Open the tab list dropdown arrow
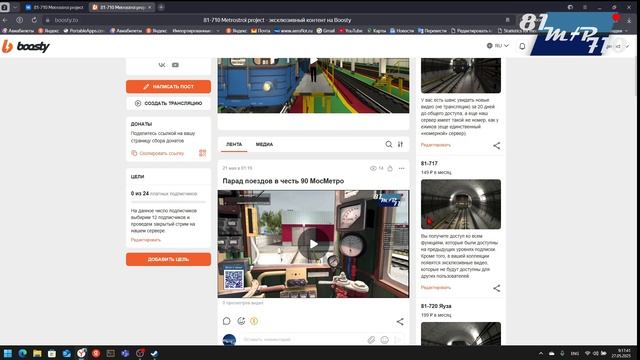 click(x=15, y=7)
